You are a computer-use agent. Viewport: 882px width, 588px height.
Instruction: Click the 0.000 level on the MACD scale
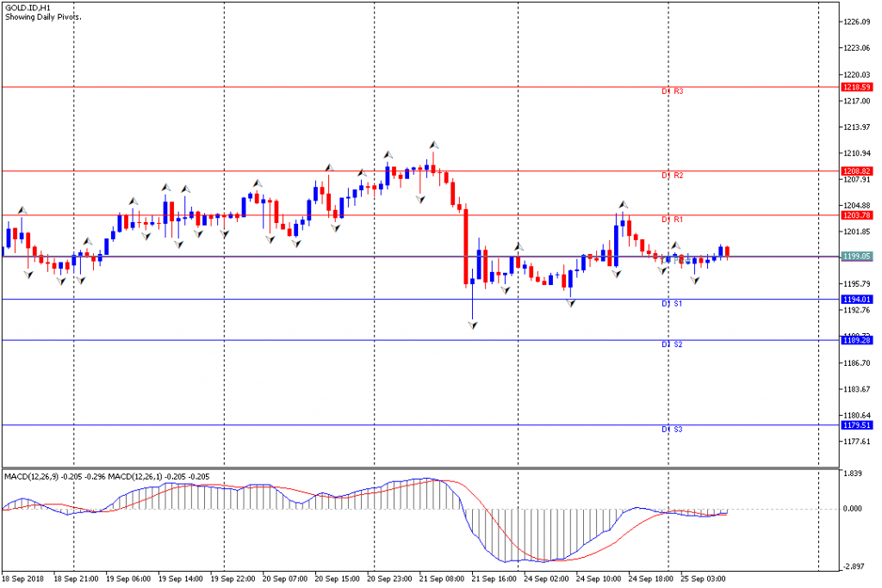tap(853, 509)
